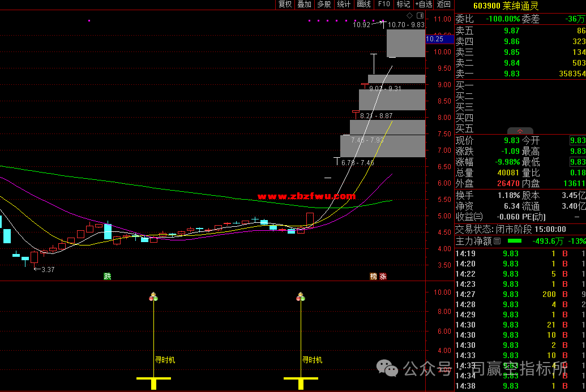Click the first 寻时机 signal ball icon
This screenshot has width=586, height=392.
pos(153,297)
